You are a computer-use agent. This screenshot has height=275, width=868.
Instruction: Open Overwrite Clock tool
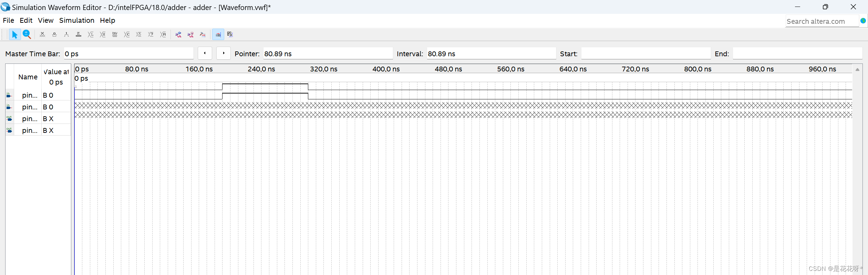point(139,35)
